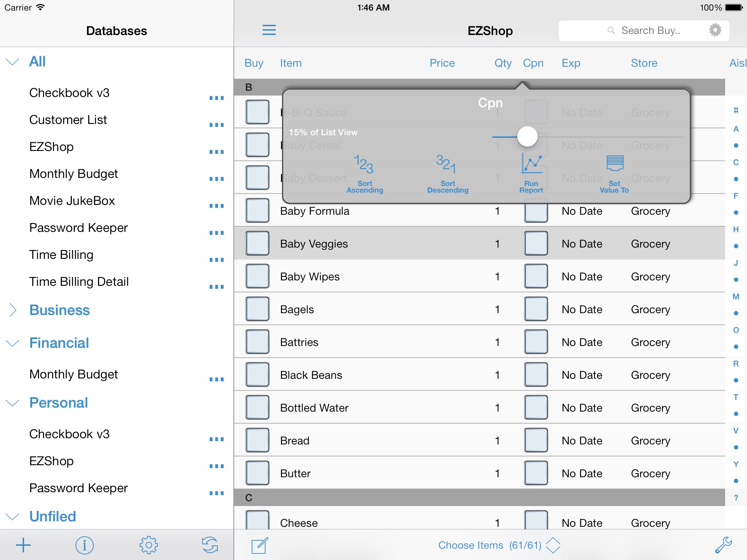
Task: Click the hamburger menu icon
Action: [269, 30]
